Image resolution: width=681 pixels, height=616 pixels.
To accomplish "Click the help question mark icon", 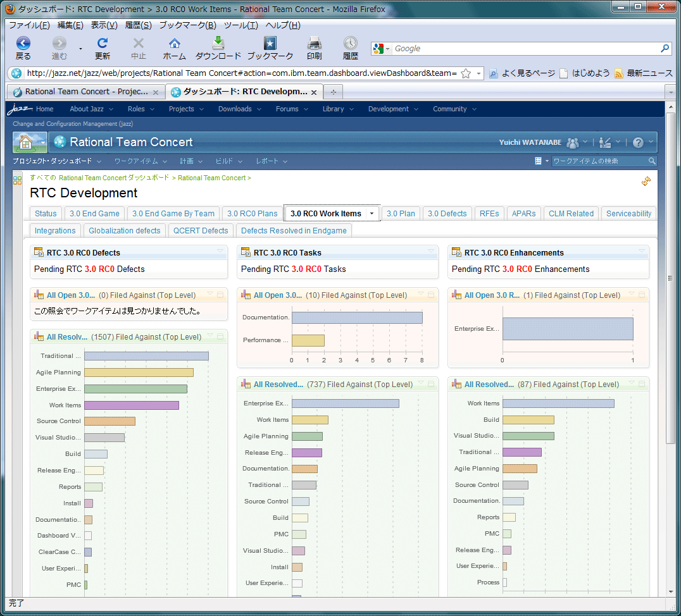I will tap(638, 142).
